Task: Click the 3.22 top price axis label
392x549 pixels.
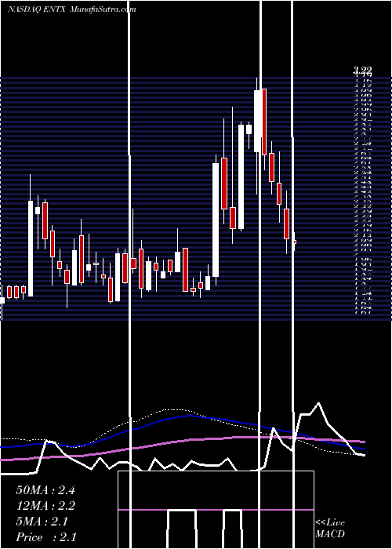Action: click(x=362, y=71)
